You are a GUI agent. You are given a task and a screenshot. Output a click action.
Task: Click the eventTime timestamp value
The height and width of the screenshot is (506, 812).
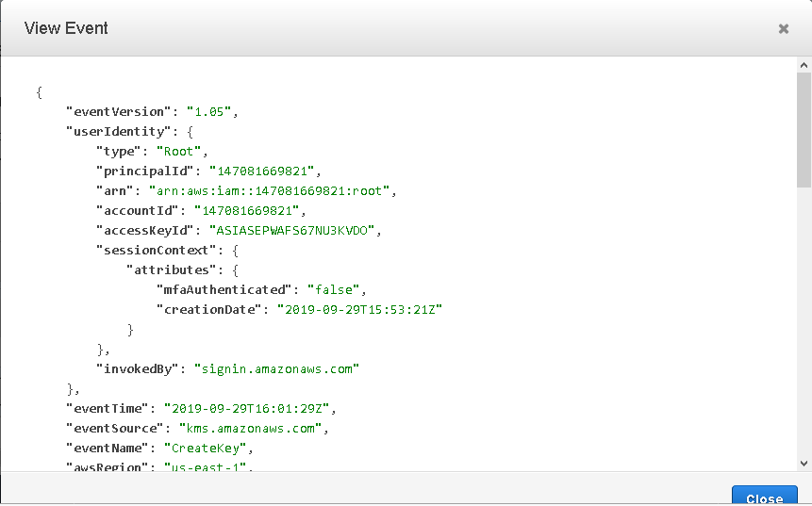(249, 408)
